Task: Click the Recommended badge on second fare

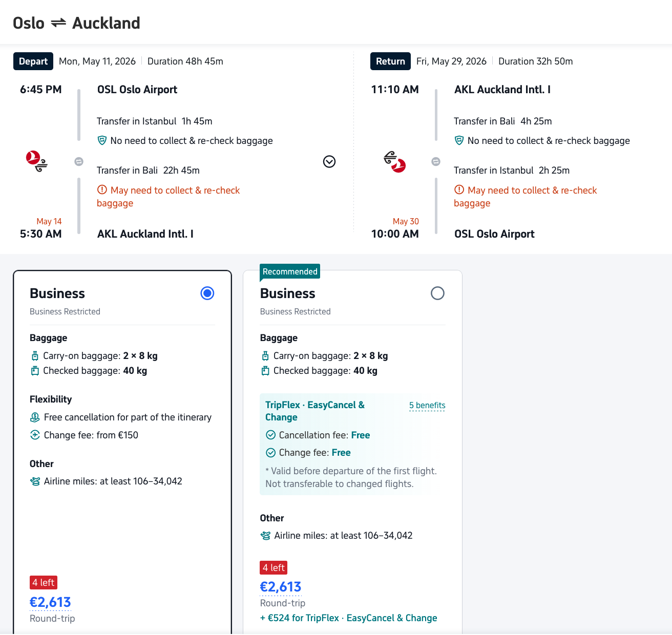Action: pos(290,271)
